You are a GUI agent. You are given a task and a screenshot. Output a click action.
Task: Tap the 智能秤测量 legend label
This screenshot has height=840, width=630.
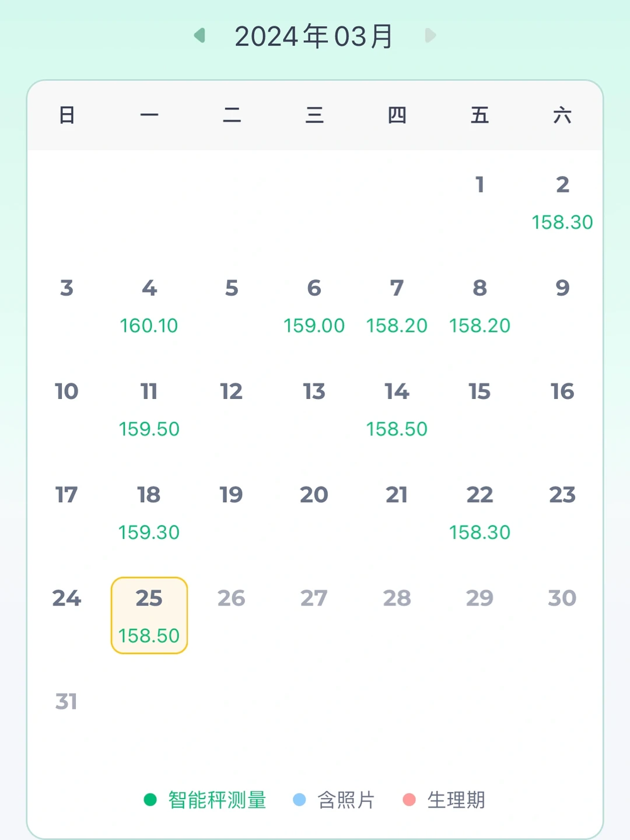tap(217, 800)
